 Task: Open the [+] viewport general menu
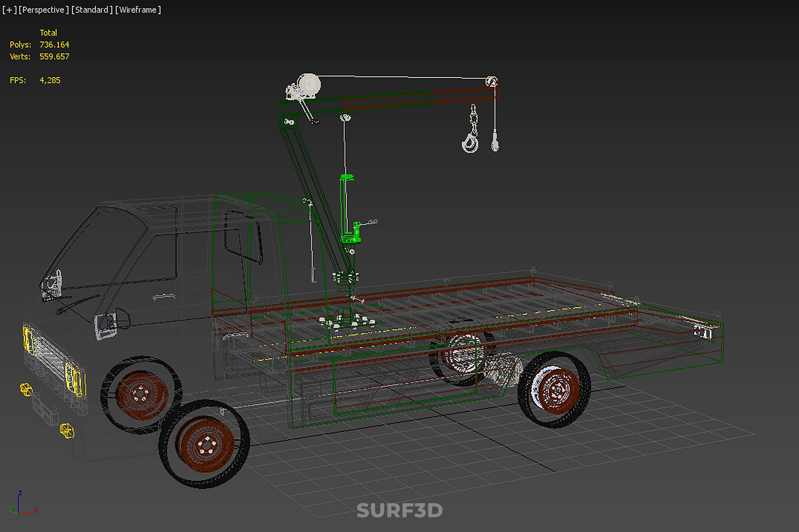(9, 10)
